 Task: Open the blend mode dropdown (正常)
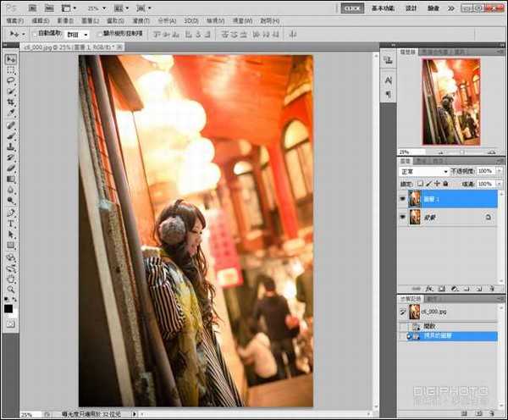click(x=423, y=171)
